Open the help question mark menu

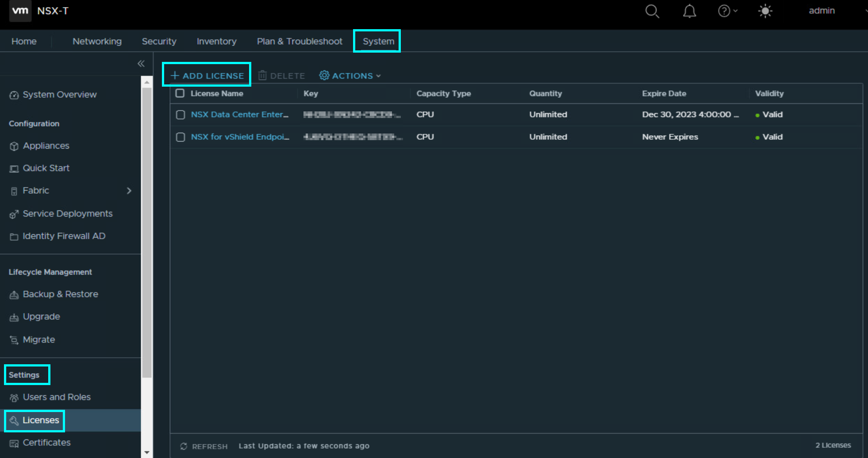pos(727,11)
